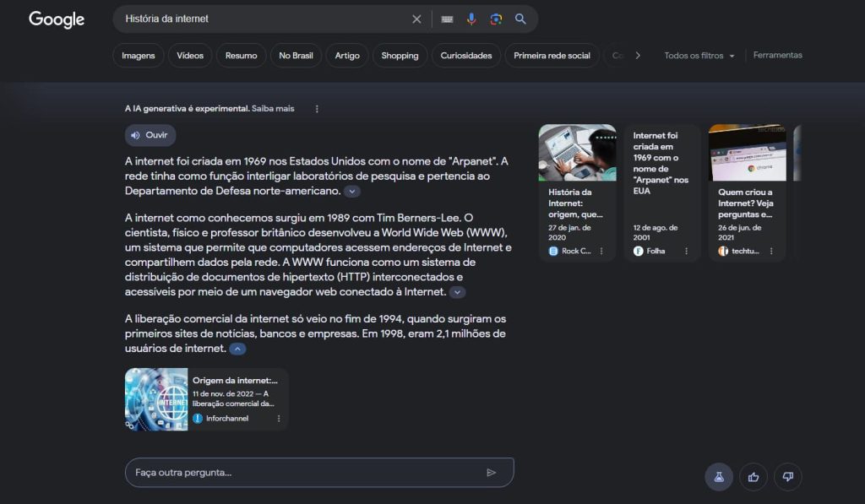Open the Inforchannel card options menu
865x504 pixels.
[279, 419]
